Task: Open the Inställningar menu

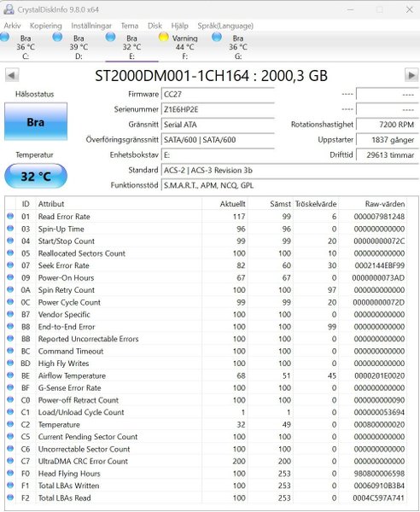Action: coord(91,26)
